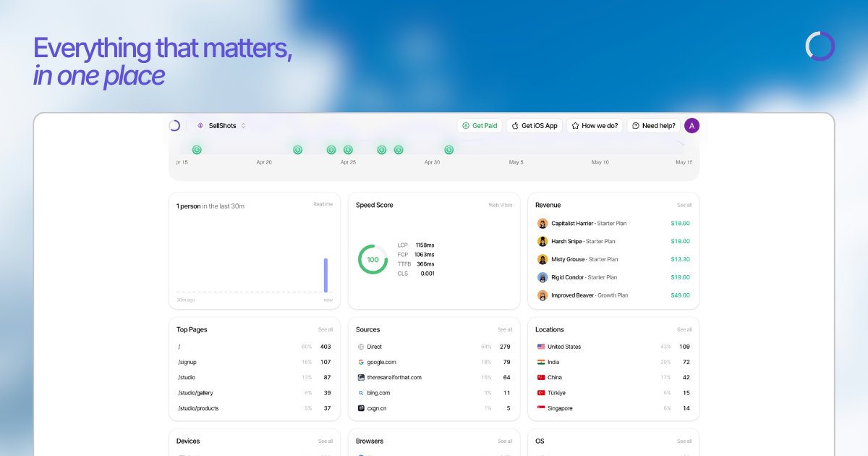Click the purple SellShots site icon
The image size is (868, 456).
[200, 125]
